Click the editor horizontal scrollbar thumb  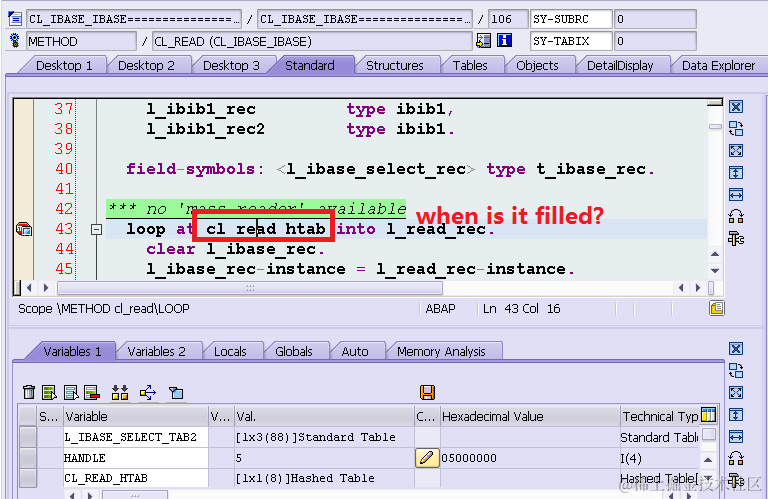[250, 288]
